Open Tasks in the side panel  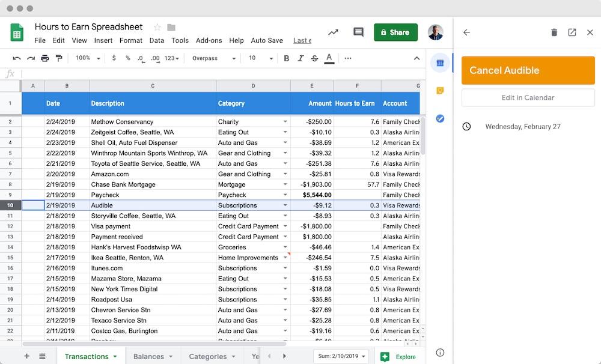440,119
